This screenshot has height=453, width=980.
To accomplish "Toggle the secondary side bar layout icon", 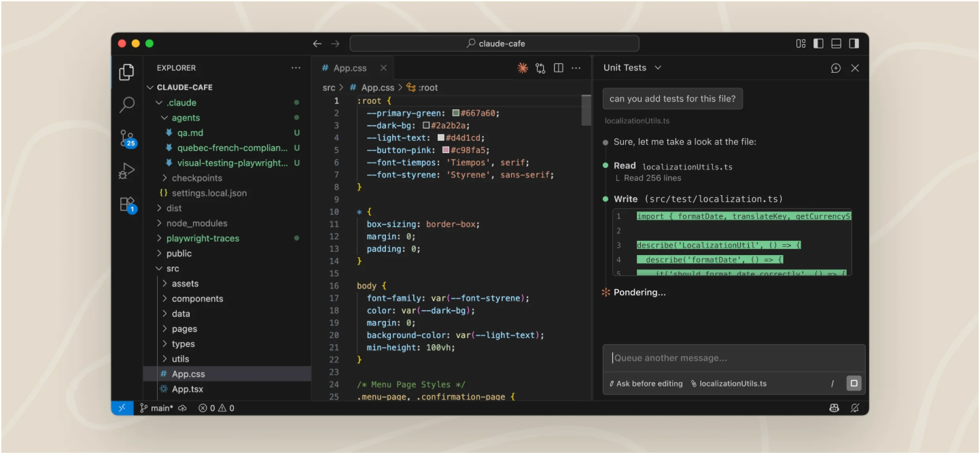I will tap(854, 44).
